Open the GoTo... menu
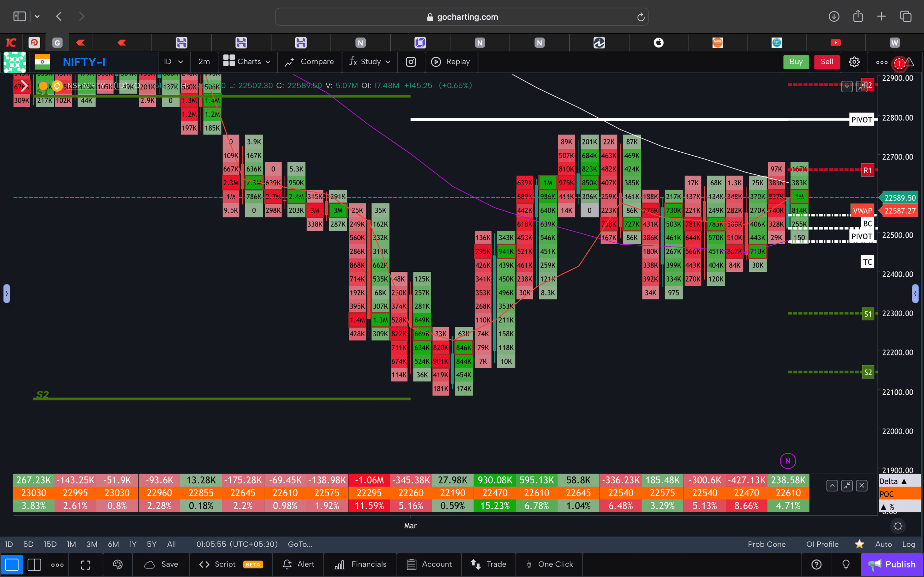 (300, 544)
